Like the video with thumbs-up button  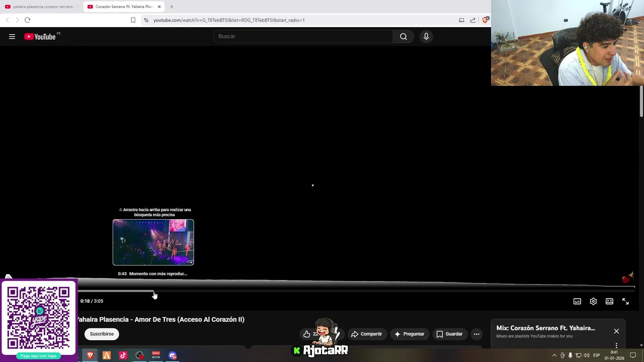307,334
